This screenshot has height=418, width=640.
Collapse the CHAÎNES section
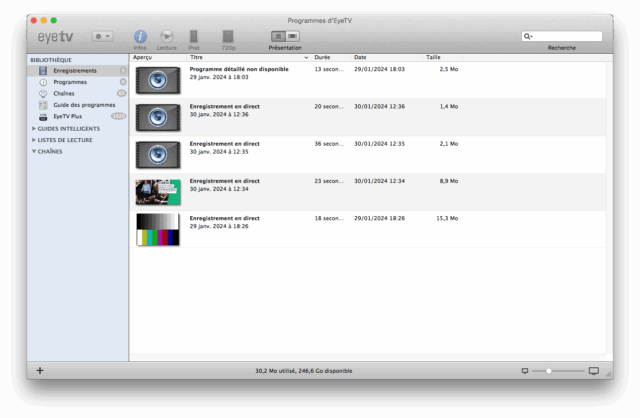34,151
